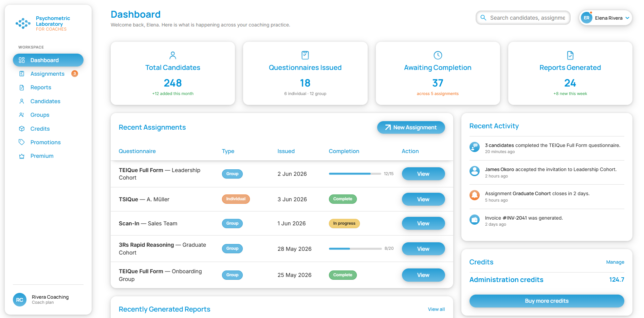Click the orange badge 3 next to Assignments

tap(75, 73)
